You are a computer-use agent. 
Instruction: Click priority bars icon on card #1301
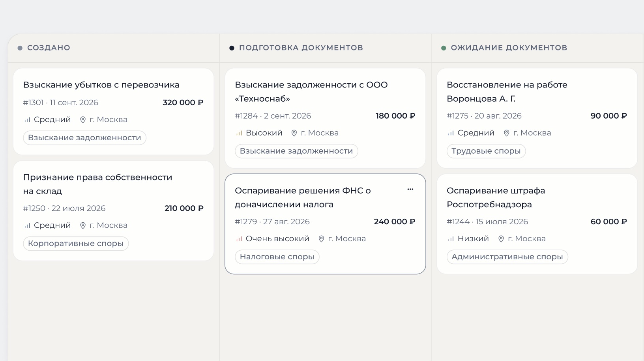[27, 120]
